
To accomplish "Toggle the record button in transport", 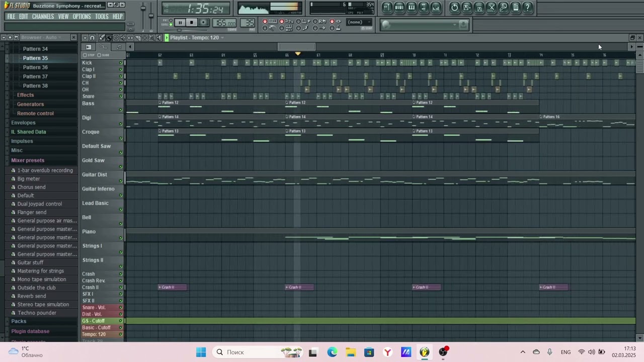I will pos(203,23).
